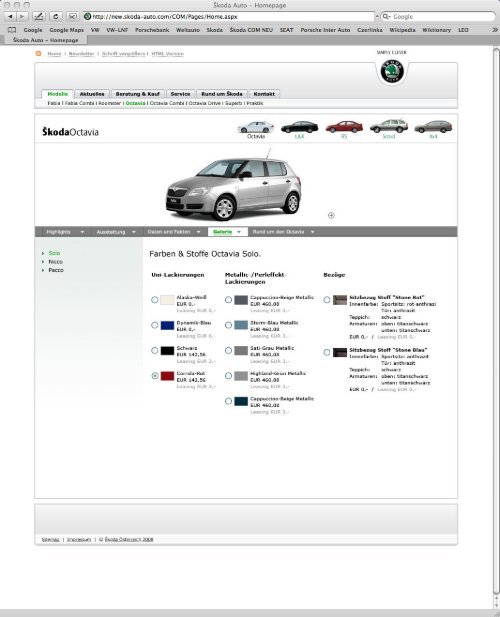Select the Alaska-Weiß radio button
The width and height of the screenshot is (500, 617).
pyautogui.click(x=155, y=300)
